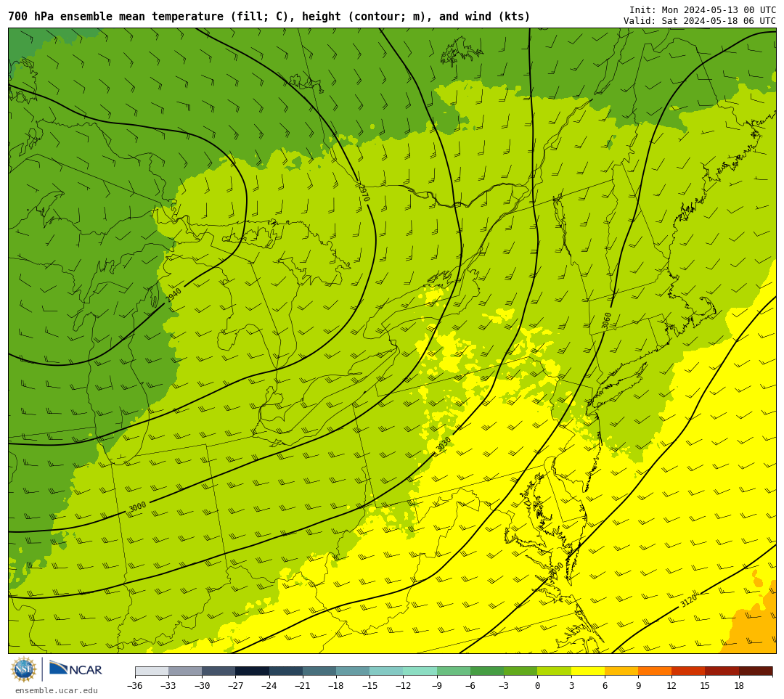Pick the amber swatch between 6 and 9
The image size is (784, 699).
621,671
